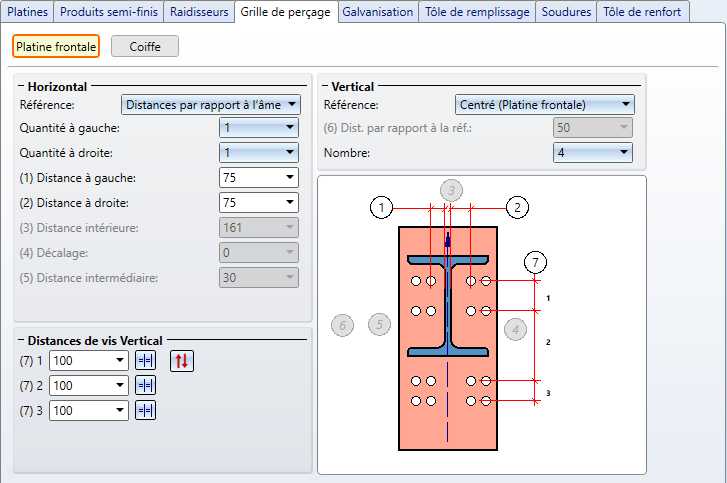Switch to the Galvanisation tab

377,12
